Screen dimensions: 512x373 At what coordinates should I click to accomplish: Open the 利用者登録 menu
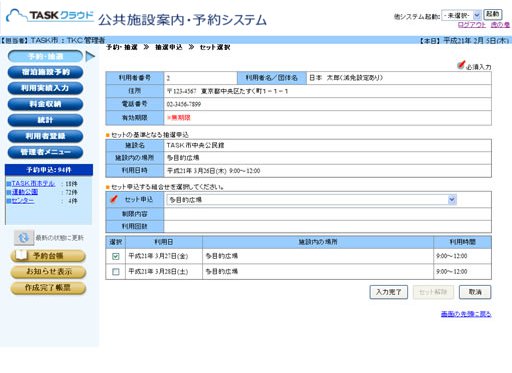point(45,136)
